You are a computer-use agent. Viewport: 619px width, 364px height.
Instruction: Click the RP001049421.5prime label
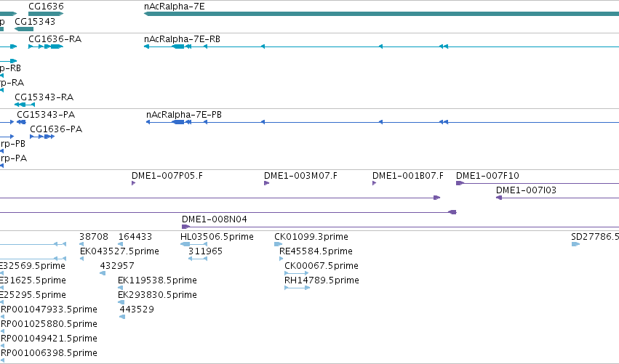coord(49,339)
